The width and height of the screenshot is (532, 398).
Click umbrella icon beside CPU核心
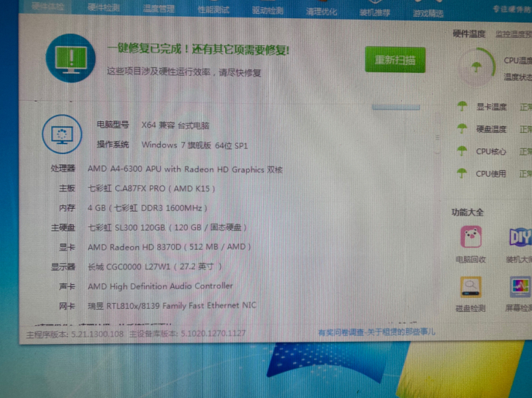tap(462, 151)
